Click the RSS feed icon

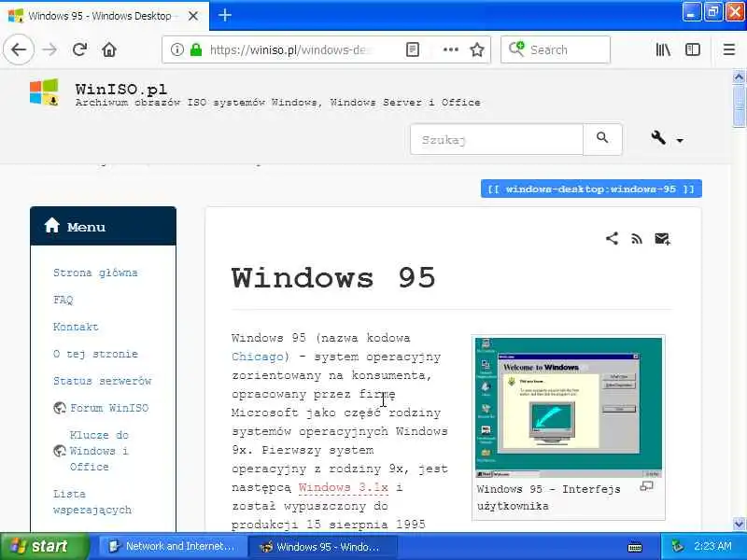(637, 239)
